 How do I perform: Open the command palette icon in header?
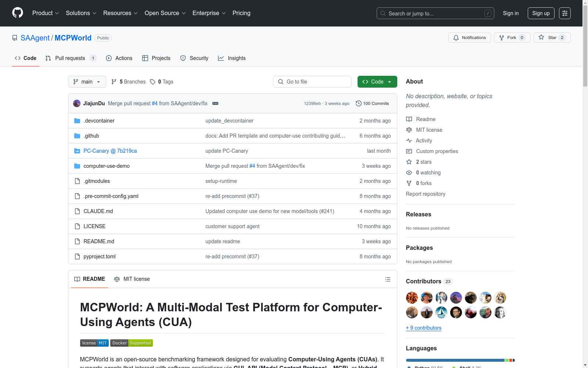[564, 13]
